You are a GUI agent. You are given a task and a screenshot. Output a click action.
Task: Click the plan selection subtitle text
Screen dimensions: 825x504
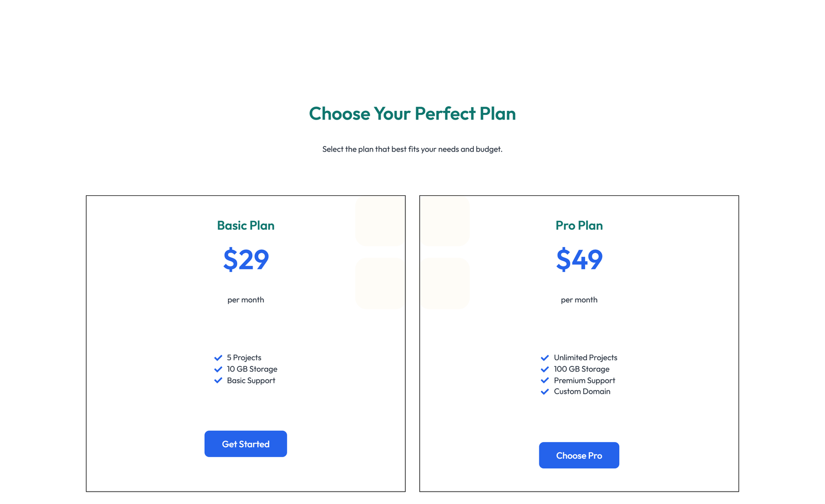coord(412,149)
